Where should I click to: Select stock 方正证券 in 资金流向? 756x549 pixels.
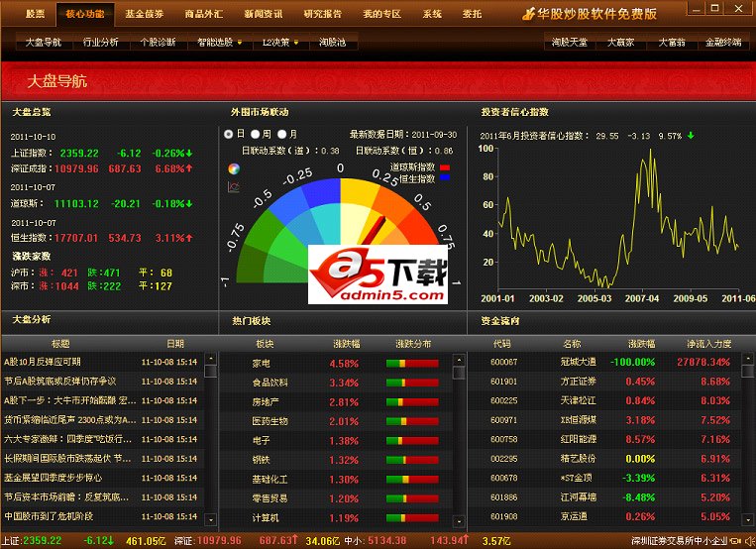pos(604,382)
